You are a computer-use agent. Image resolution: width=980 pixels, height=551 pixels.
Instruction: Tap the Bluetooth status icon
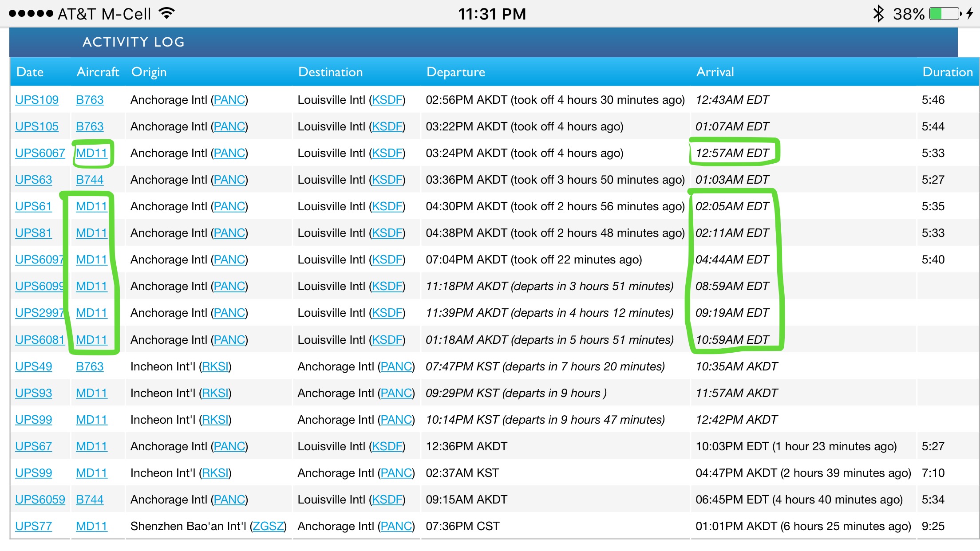[x=878, y=14]
